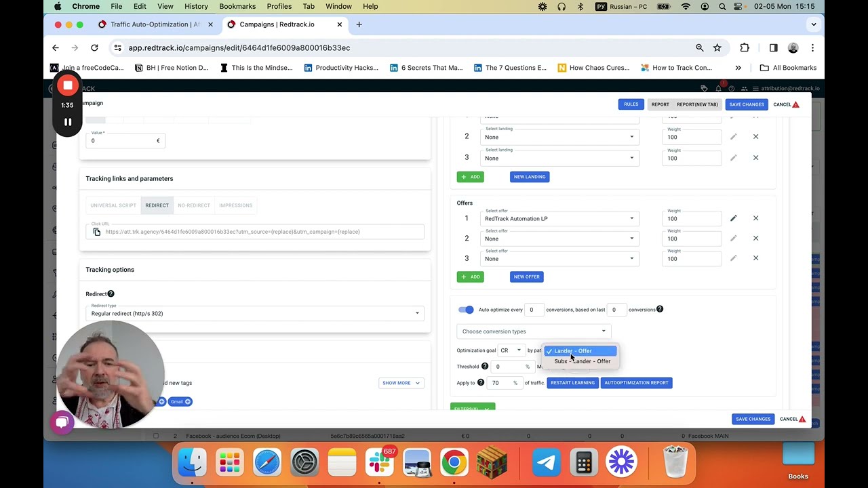Click top SAVE CHANGES button
The width and height of the screenshot is (868, 488).
point(747,104)
